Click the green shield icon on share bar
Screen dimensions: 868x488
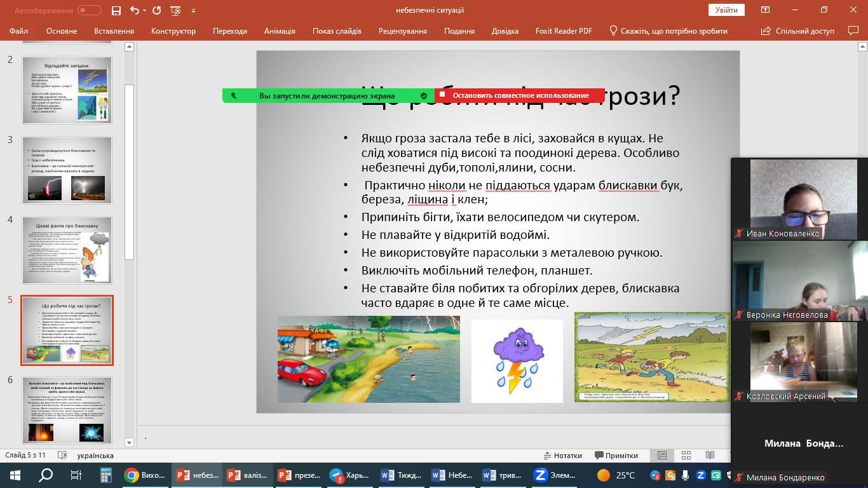click(x=424, y=95)
